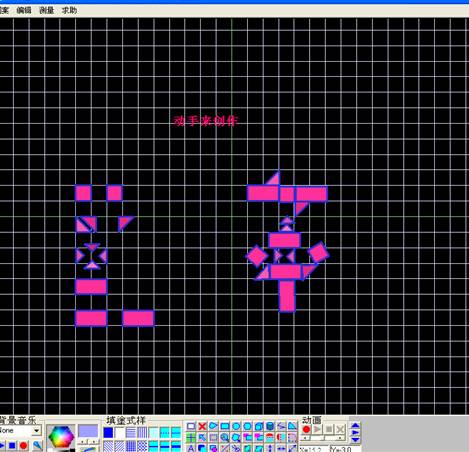This screenshot has width=469, height=452.
Task: Start animation recording with red circle
Action: 306,429
